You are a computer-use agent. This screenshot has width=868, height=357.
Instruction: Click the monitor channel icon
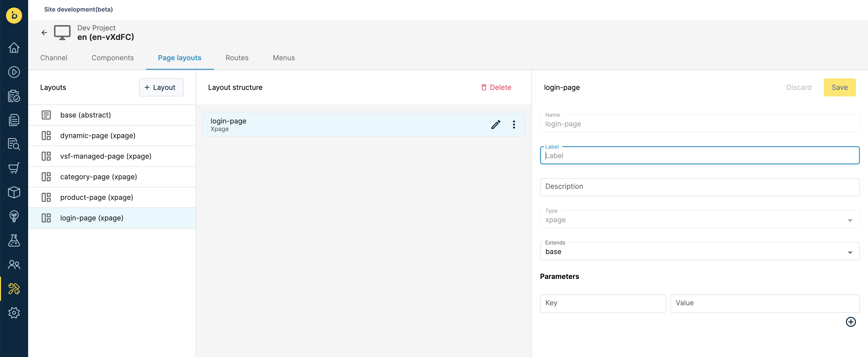coord(62,33)
